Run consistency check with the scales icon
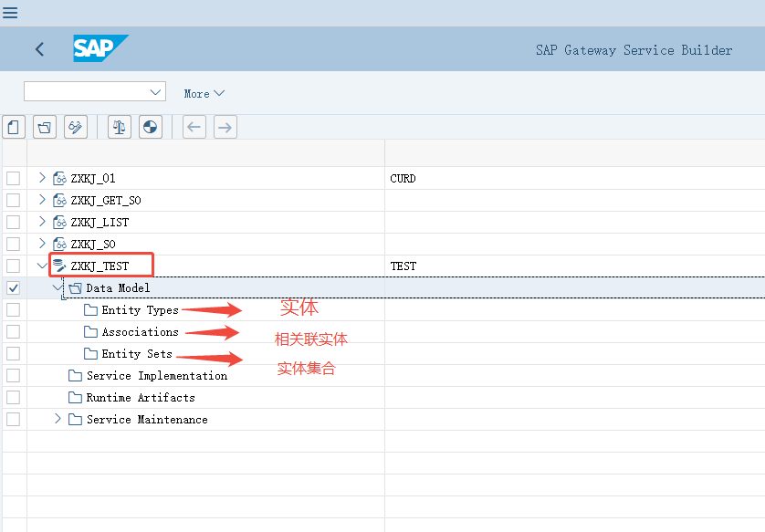 tap(120, 127)
